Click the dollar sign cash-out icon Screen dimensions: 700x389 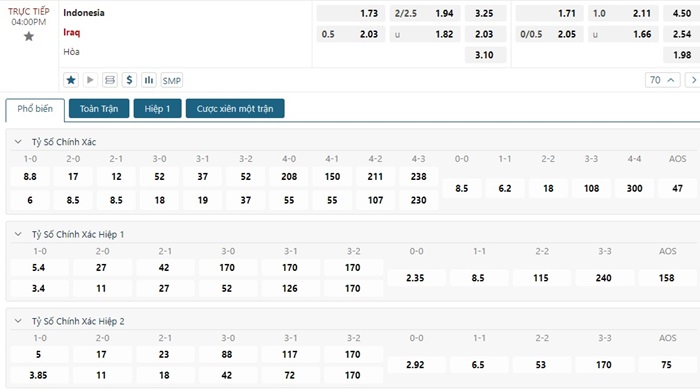click(129, 80)
